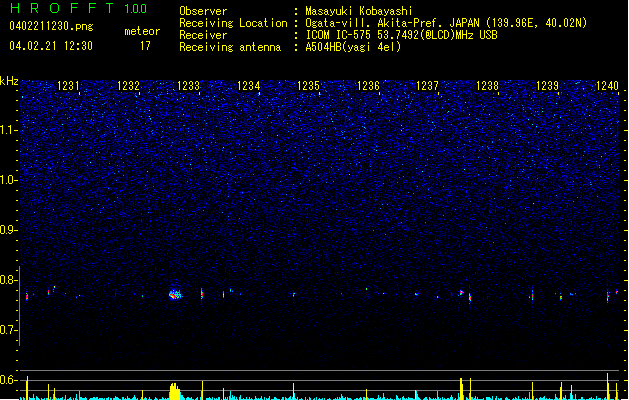
Task: Click the 'Observer' field label
Action: coord(203,11)
